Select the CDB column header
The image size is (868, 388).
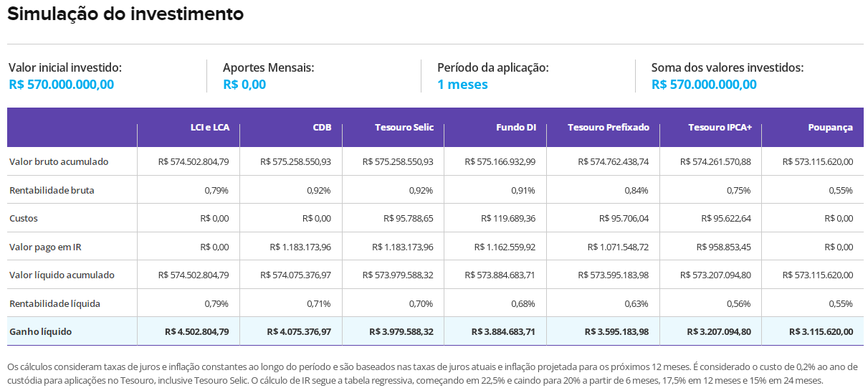(x=322, y=128)
